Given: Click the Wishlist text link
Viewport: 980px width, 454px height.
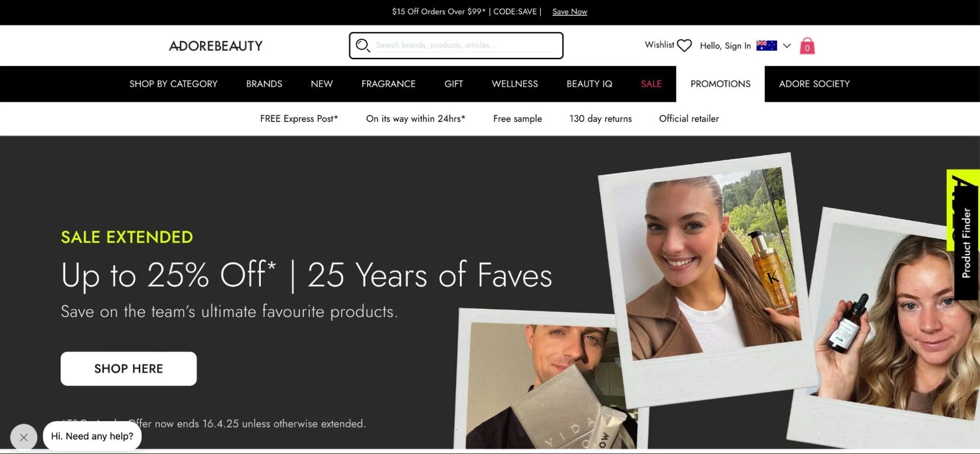Looking at the screenshot, I should coord(659,45).
